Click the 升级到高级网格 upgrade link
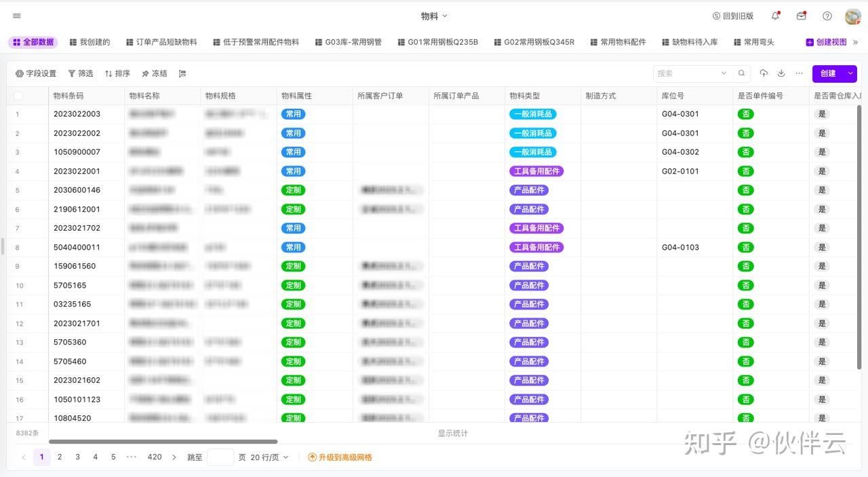The width and height of the screenshot is (868, 477). (340, 457)
